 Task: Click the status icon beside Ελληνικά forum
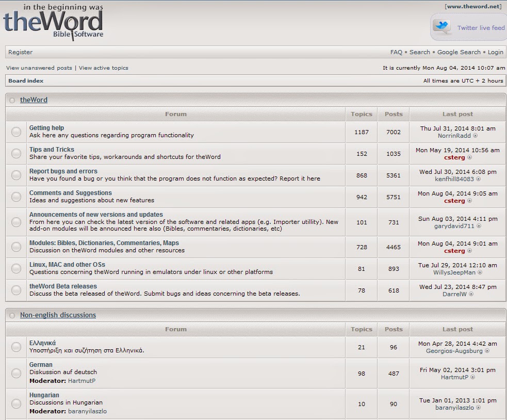tap(16, 347)
